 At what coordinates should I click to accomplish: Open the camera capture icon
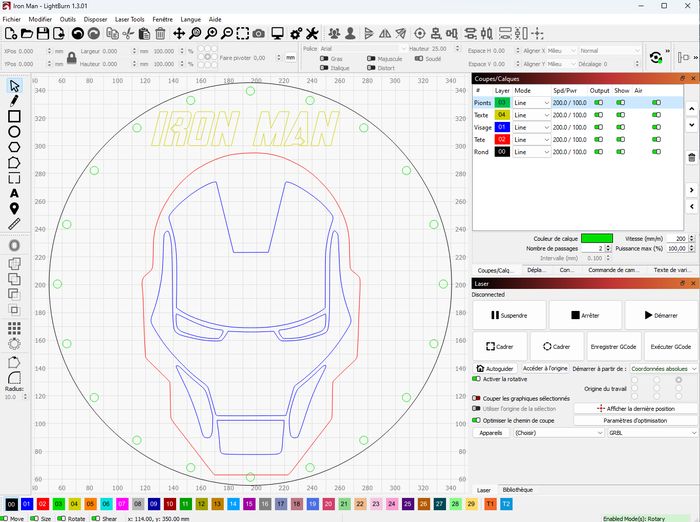coord(258,33)
